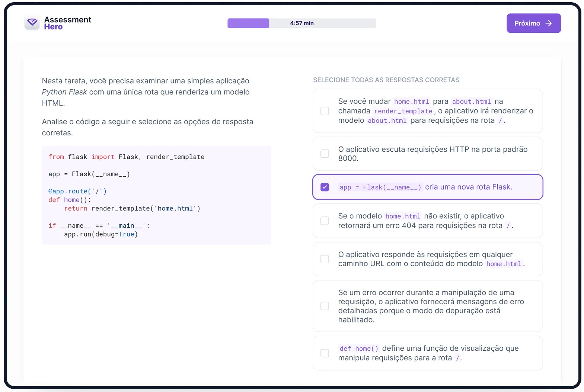The width and height of the screenshot is (584, 392).
Task: Uncheck the 'cria uma nova rota Flask' option
Action: click(325, 187)
